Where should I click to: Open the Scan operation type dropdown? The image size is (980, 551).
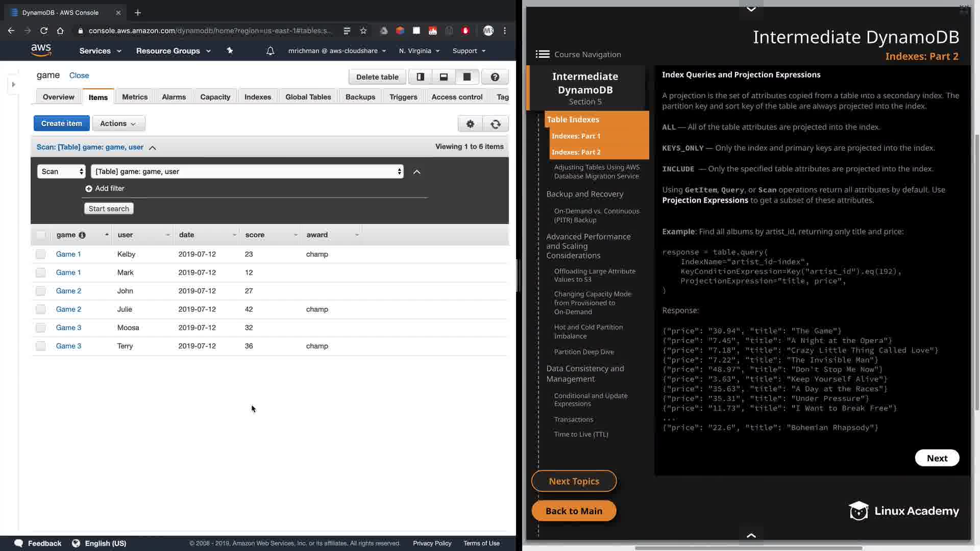point(61,171)
